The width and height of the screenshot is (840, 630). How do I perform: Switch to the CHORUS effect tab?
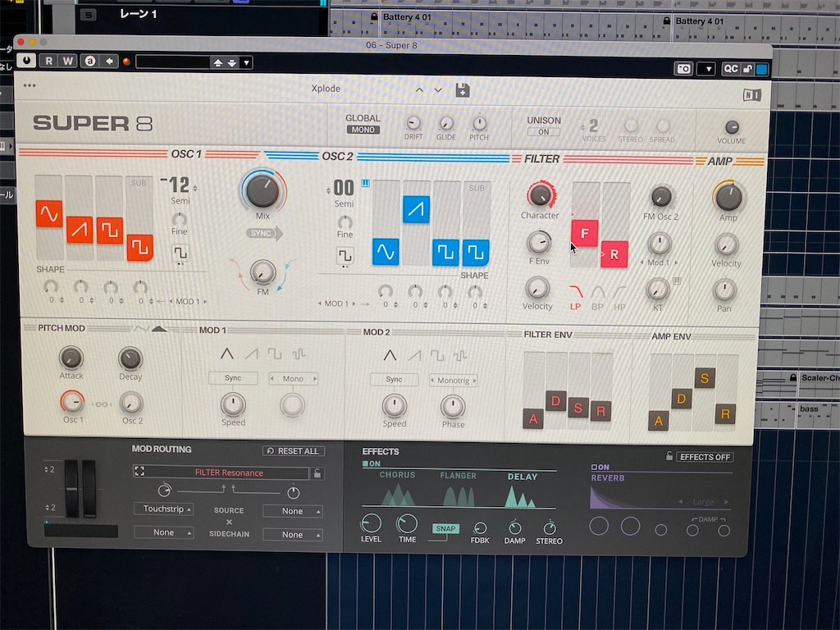pos(399,476)
